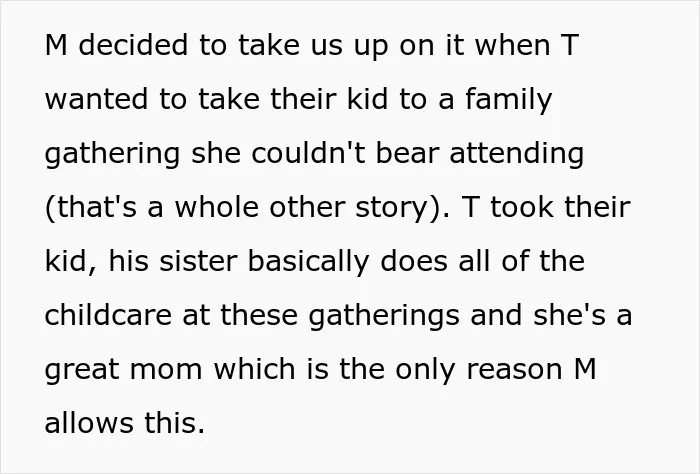Click the word 'sister' in fifth line
The height and width of the screenshot is (474, 700).
[x=198, y=261]
